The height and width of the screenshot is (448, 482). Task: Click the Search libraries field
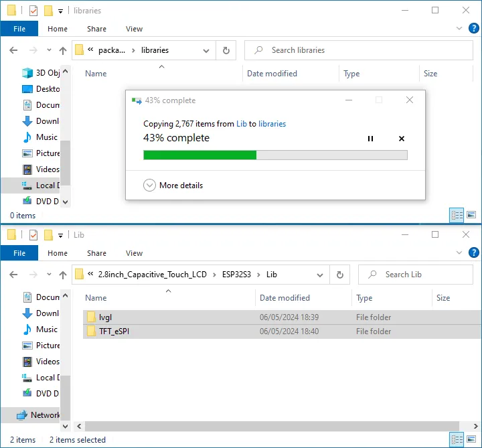coord(359,50)
